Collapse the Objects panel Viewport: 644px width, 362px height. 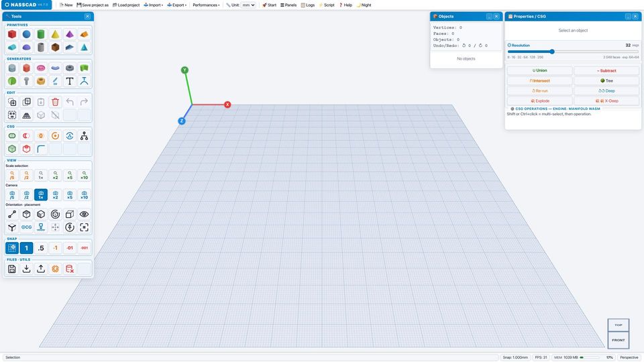[489, 16]
